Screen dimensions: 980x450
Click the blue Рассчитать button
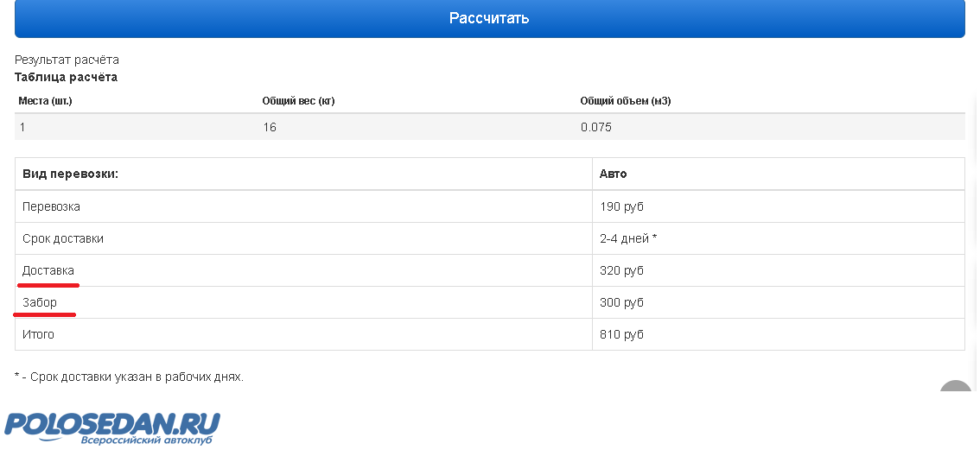pyautogui.click(x=489, y=18)
